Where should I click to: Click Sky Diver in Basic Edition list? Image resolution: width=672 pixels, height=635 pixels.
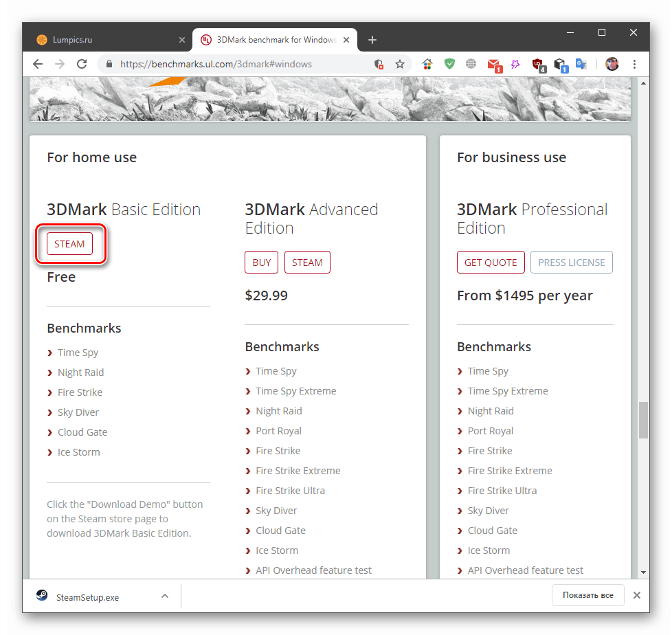coord(78,412)
